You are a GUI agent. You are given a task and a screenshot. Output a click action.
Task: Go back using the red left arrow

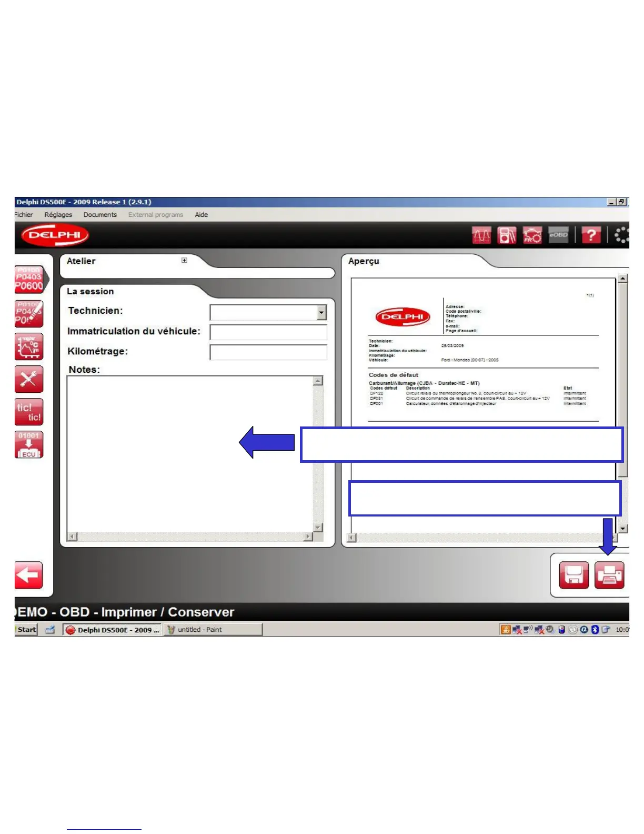[28, 575]
